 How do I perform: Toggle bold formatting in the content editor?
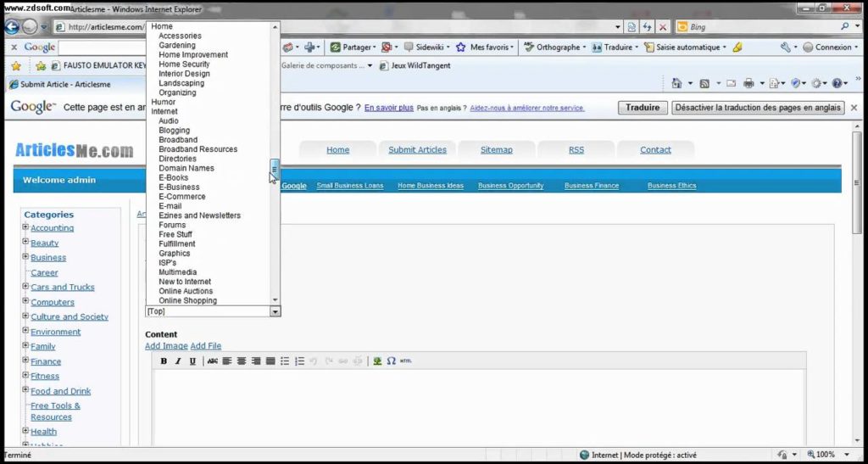pos(164,361)
